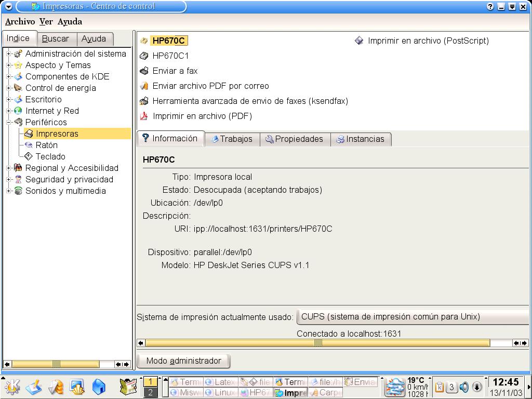Select the Teclado tree item
This screenshot has width=532, height=399.
click(50, 156)
